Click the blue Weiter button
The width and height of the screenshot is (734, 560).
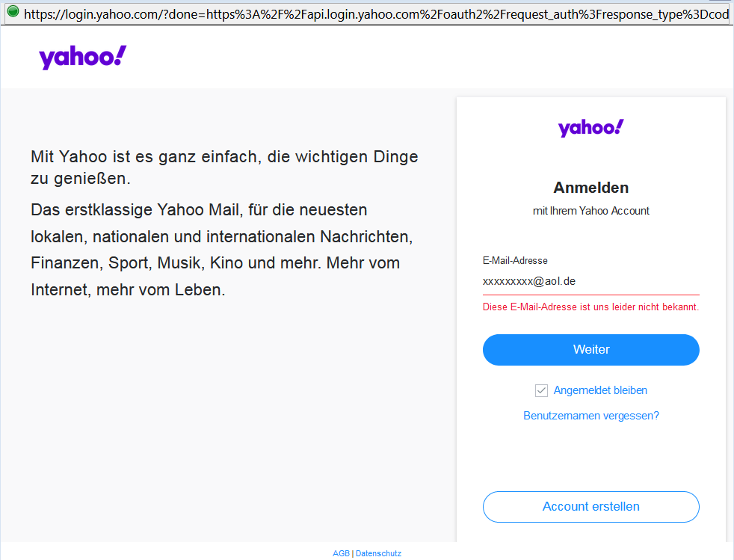[590, 350]
